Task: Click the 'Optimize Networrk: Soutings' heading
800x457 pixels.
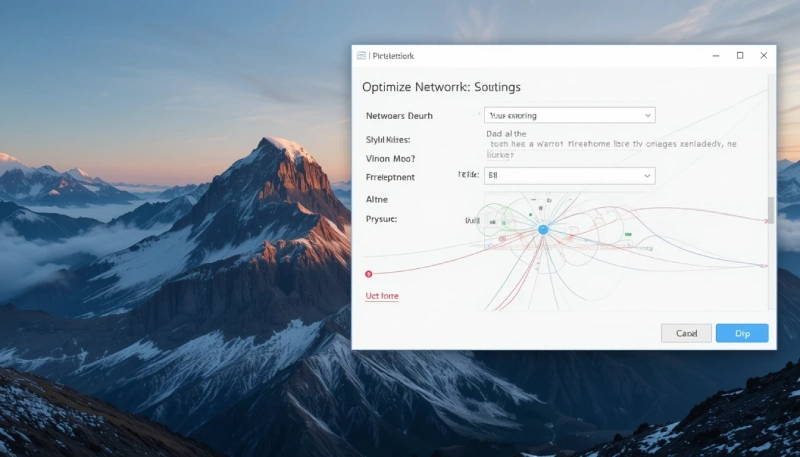Action: point(441,87)
